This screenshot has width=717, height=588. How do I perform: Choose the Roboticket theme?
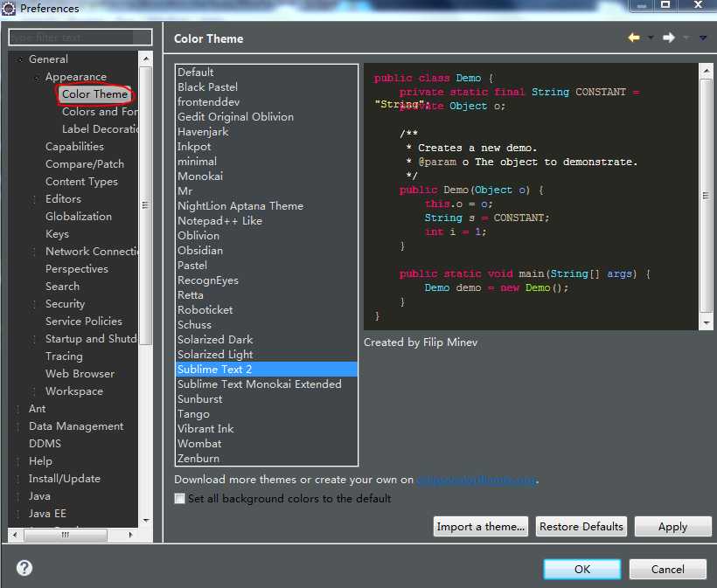[267, 310]
